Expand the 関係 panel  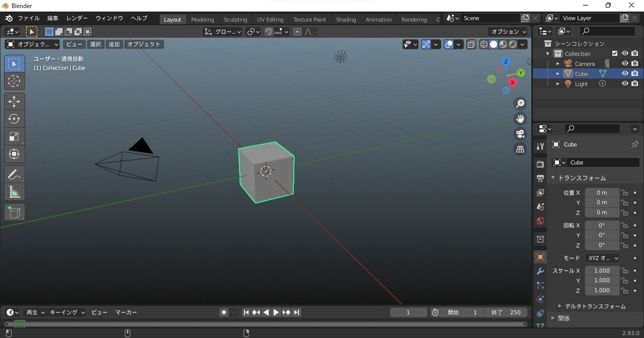tap(553, 318)
